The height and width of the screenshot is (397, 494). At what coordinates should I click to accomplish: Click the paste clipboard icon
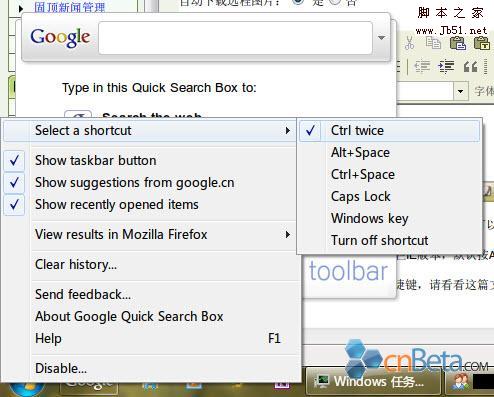pos(458,43)
